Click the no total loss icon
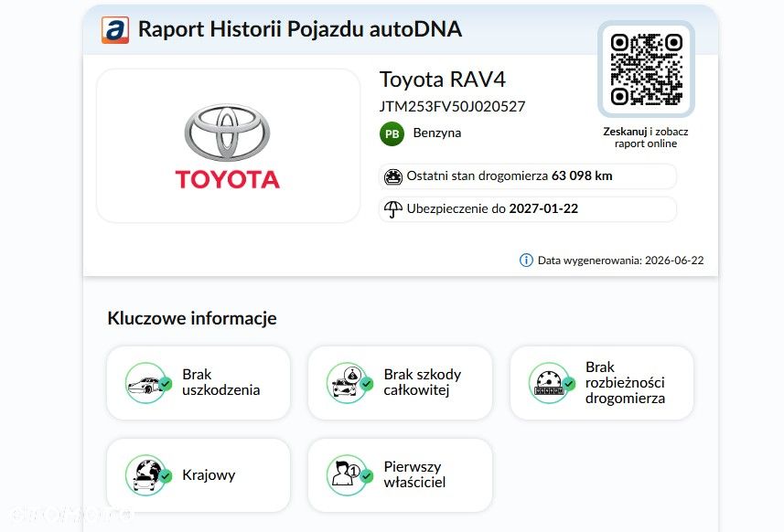 [x=349, y=383]
